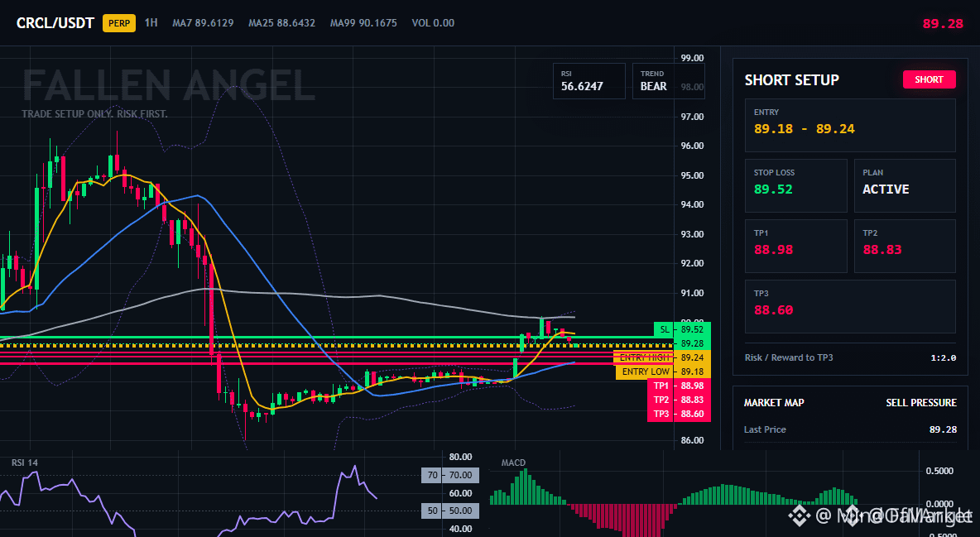Click the MA7 89.6129 indicator readout

click(203, 23)
